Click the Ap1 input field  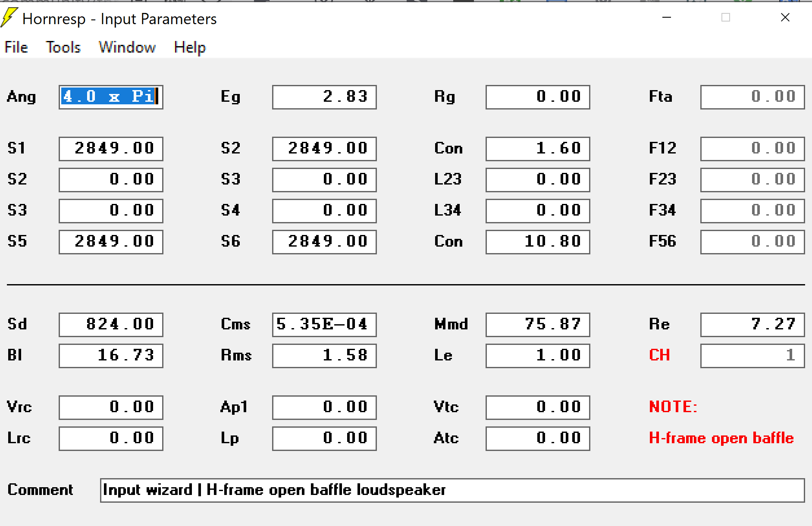324,407
